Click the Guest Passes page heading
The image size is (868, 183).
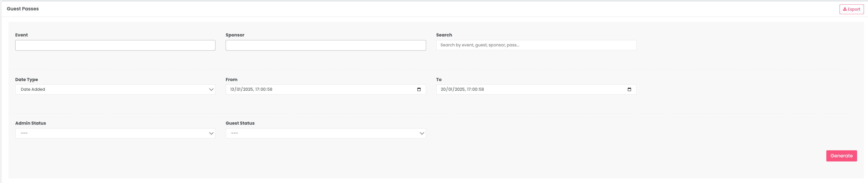tap(23, 9)
